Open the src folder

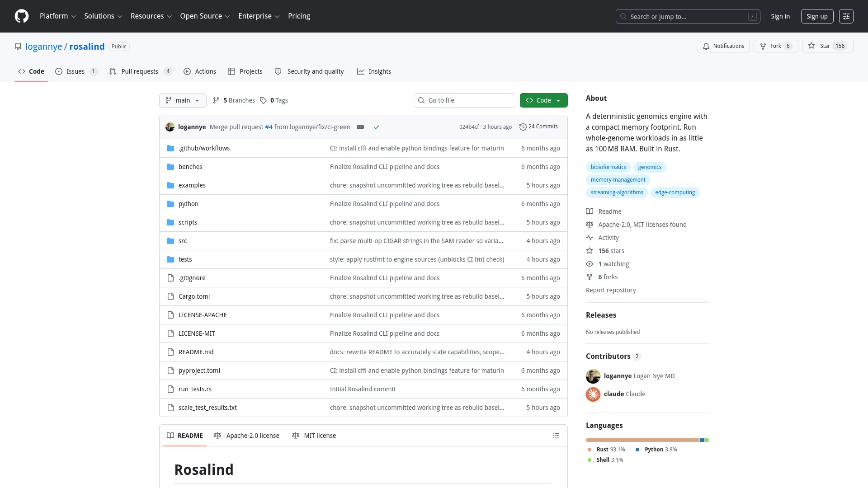[x=183, y=241]
